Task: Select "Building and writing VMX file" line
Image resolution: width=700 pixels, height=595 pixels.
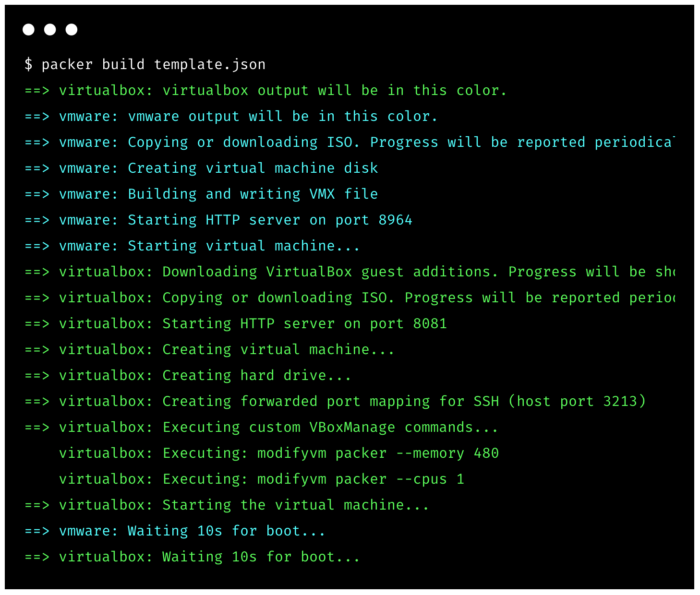Action: (x=201, y=194)
